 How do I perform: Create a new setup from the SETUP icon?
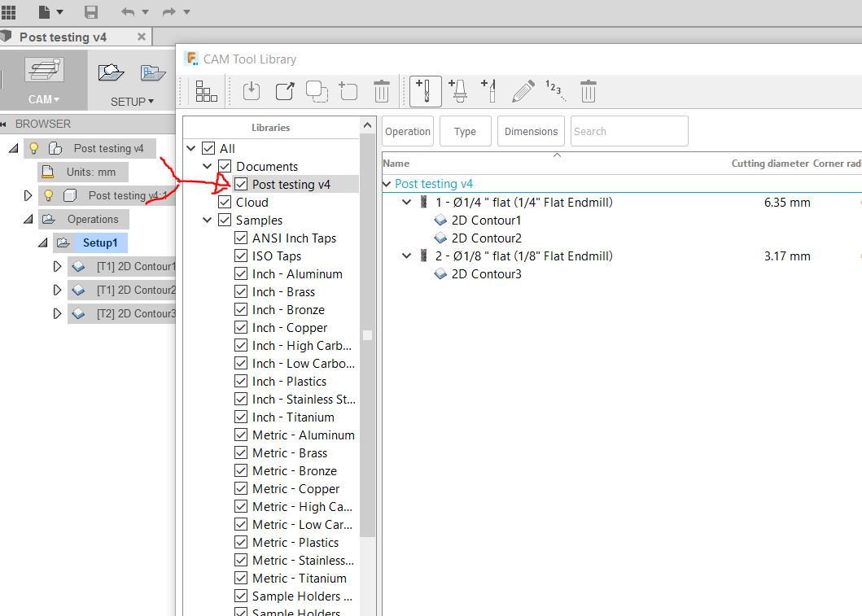[111, 72]
